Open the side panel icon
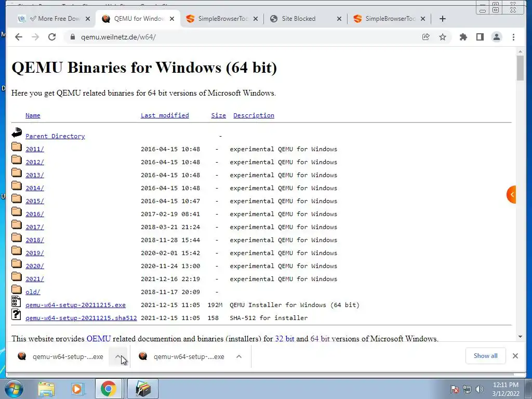 pos(480,37)
